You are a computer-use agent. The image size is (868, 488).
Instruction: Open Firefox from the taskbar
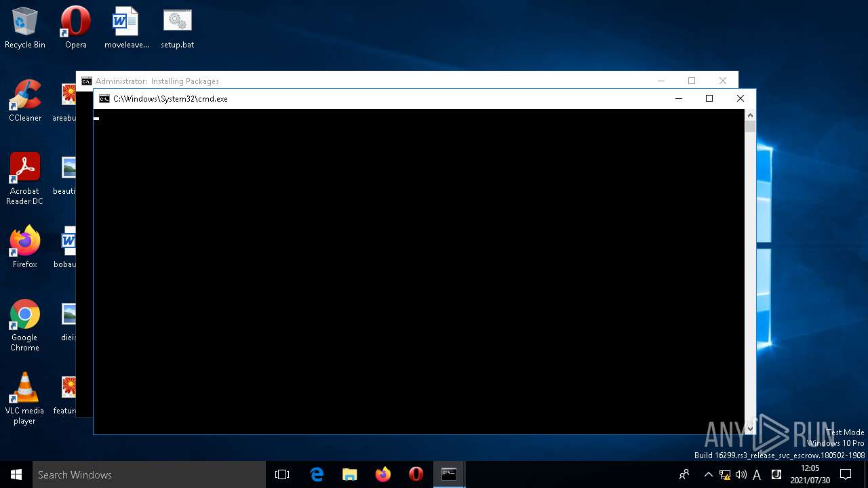(383, 474)
